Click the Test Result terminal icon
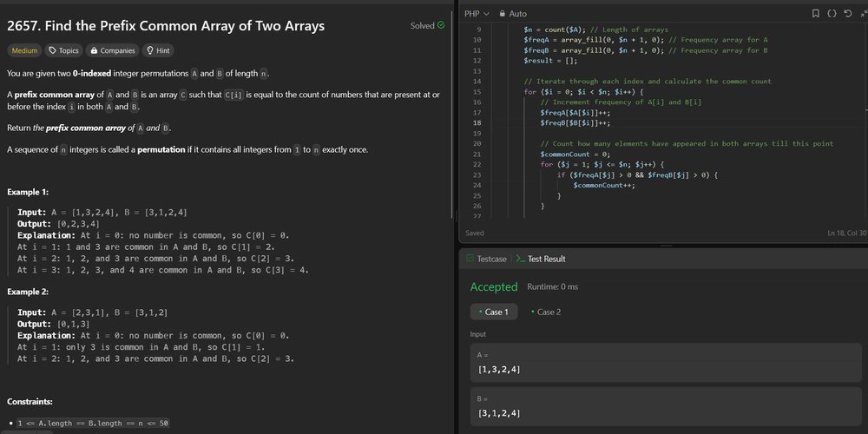This screenshot has height=434, width=868. pos(520,259)
